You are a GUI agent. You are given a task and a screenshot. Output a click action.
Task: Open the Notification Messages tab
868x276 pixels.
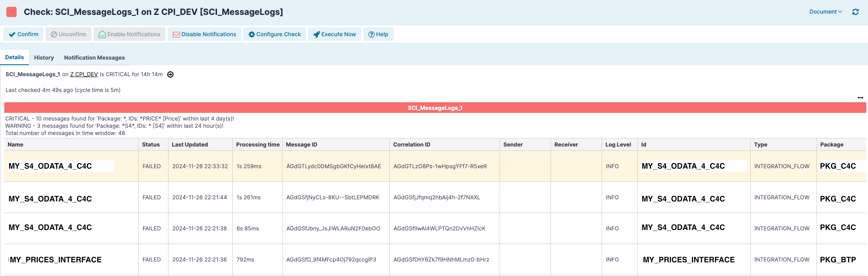[x=94, y=57]
